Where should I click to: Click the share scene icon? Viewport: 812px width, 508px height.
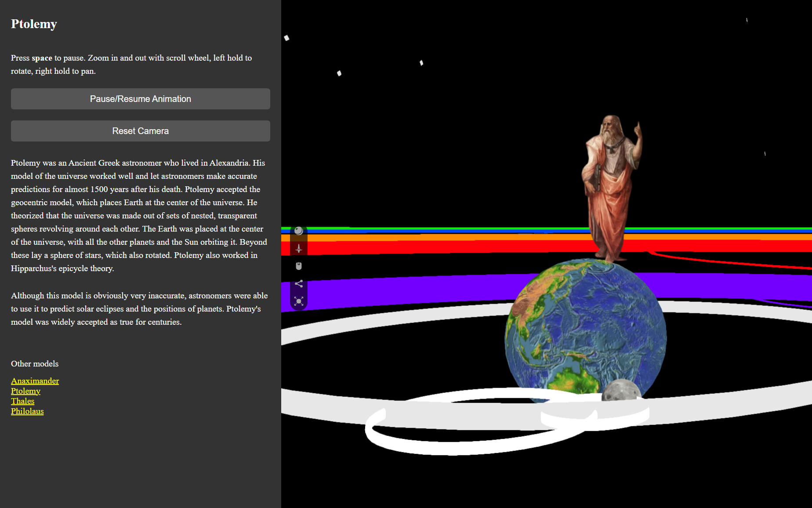(299, 283)
